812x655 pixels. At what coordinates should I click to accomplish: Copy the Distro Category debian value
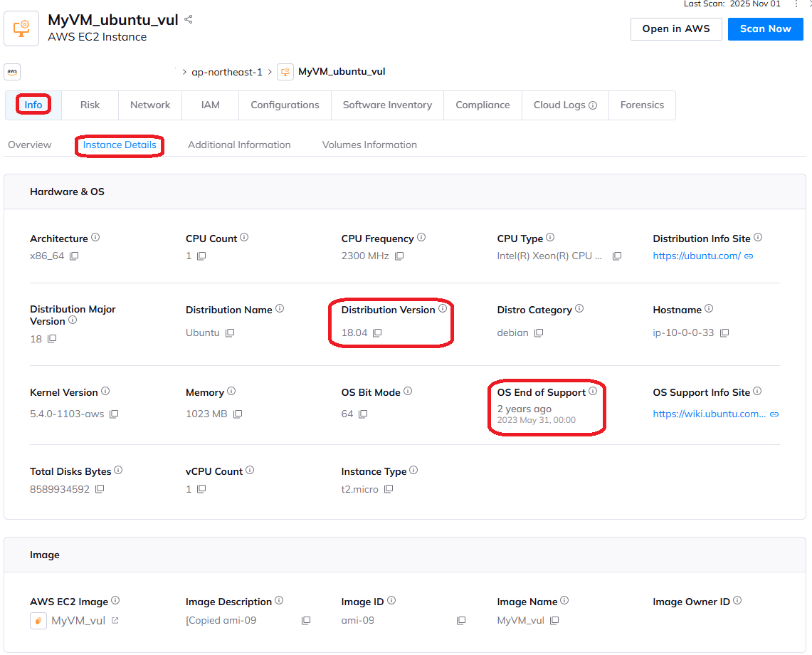click(x=539, y=332)
